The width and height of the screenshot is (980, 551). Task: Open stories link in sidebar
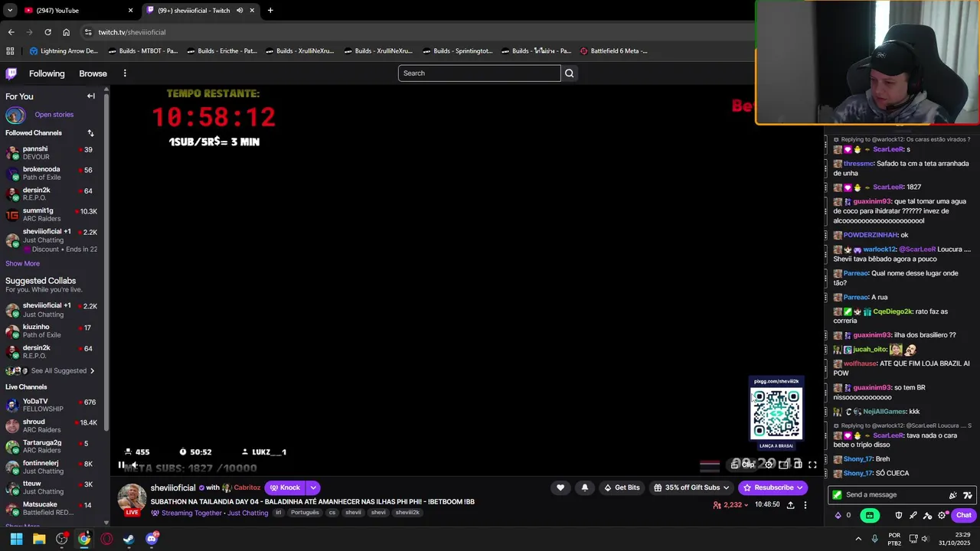[54, 115]
